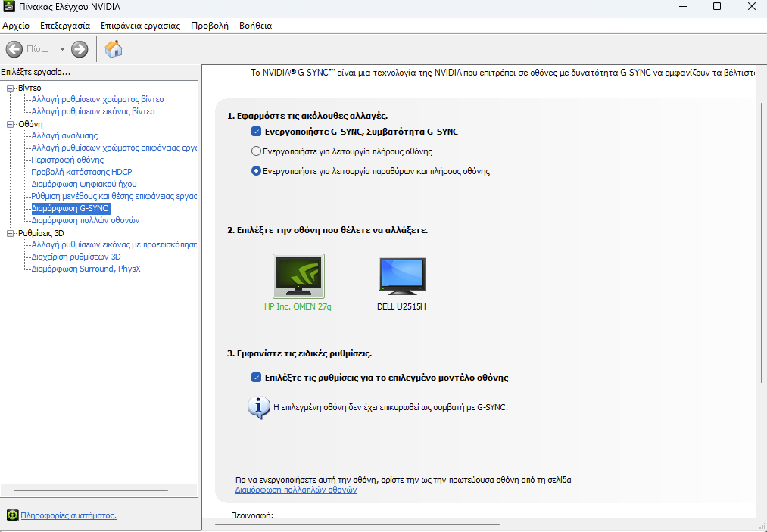Open the Βοήθεια menu
Screen dimensions: 767x532
255,26
